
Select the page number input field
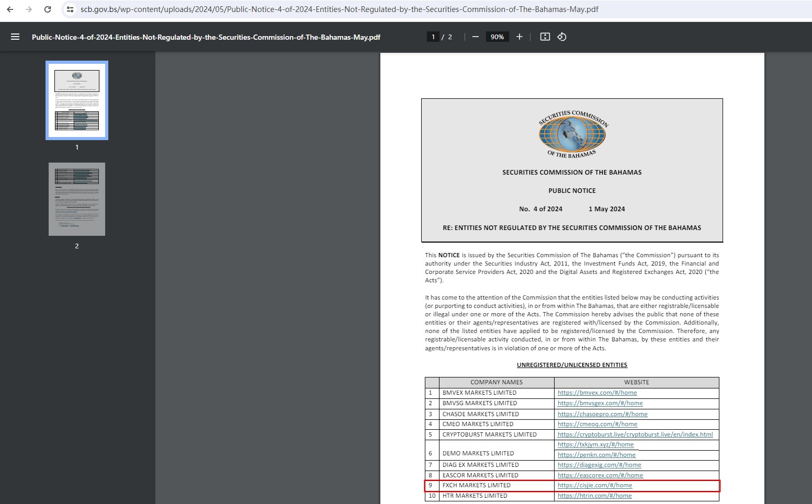click(433, 37)
